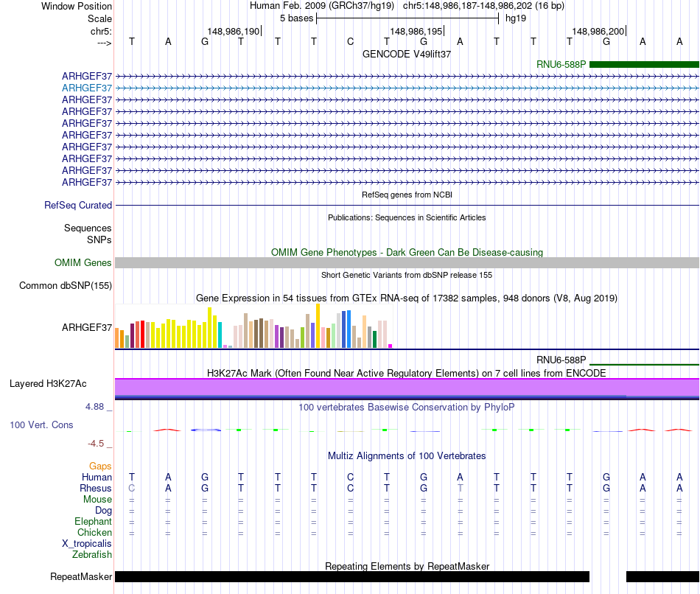Select the X_tropicalis alignment row label
The height and width of the screenshot is (594, 700).
tap(87, 544)
